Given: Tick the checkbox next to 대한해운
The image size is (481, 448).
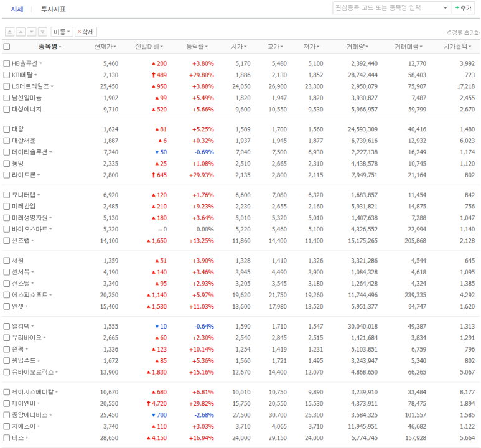Looking at the screenshot, I should tap(6, 141).
